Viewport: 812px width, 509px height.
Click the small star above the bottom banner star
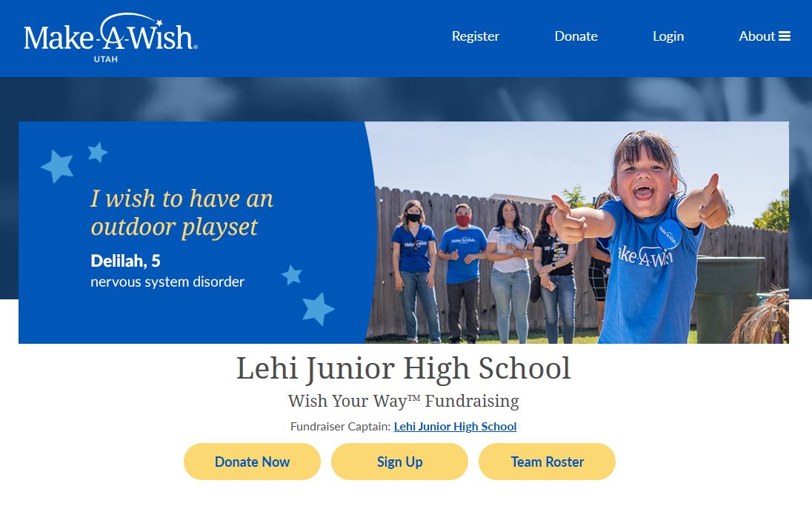(x=292, y=274)
